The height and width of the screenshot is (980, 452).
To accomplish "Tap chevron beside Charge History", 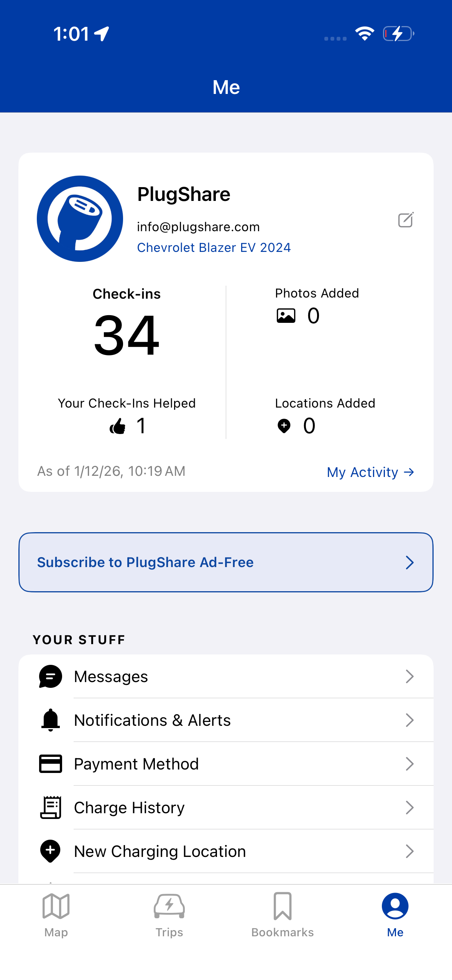I will click(x=409, y=807).
